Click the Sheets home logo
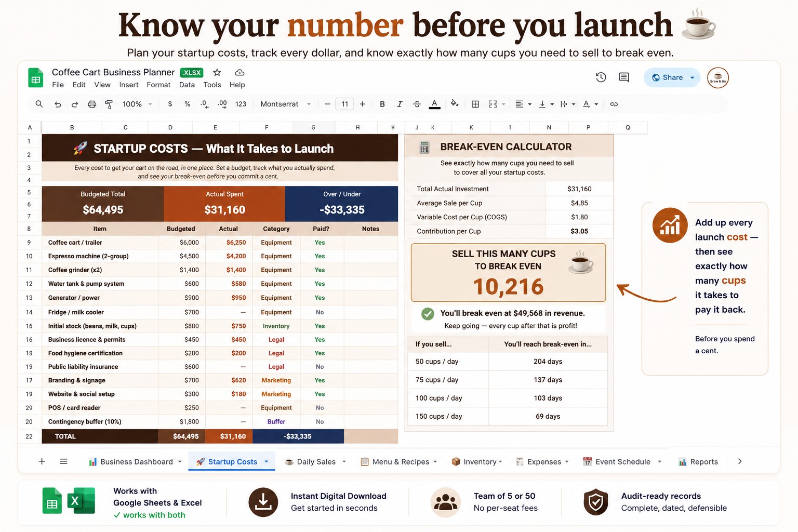Viewport: 798px width, 532px height. pyautogui.click(x=35, y=78)
